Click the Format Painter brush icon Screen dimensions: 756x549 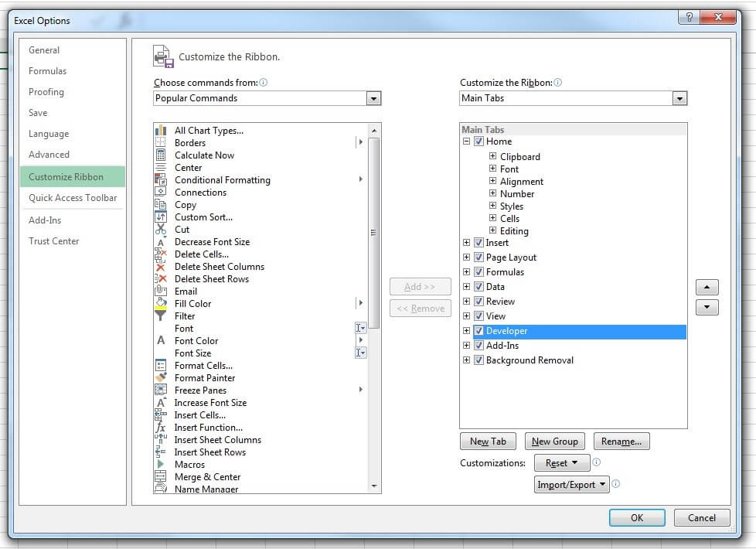coord(161,378)
